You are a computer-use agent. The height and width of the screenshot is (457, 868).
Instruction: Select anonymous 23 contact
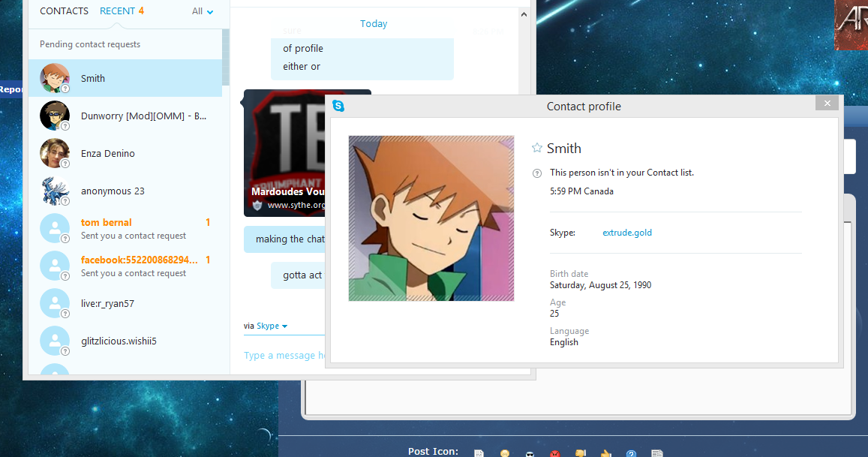125,191
